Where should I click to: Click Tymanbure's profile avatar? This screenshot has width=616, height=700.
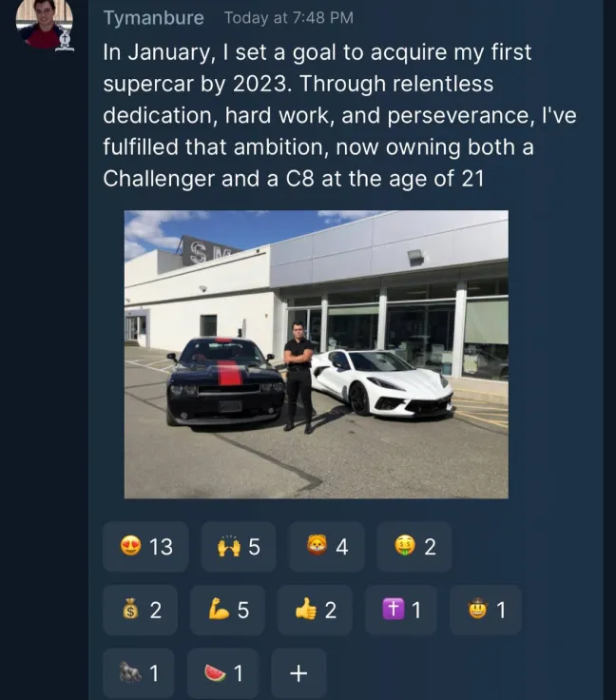point(43,21)
